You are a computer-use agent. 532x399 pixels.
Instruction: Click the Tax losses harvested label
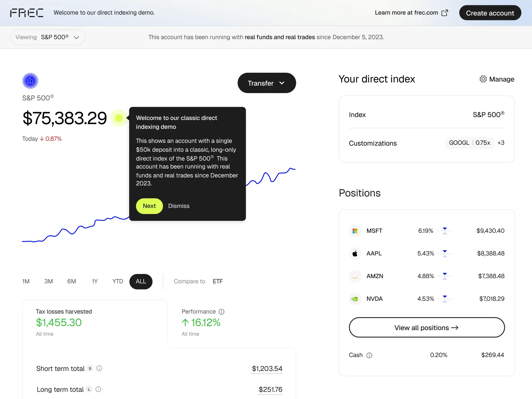pos(64,312)
